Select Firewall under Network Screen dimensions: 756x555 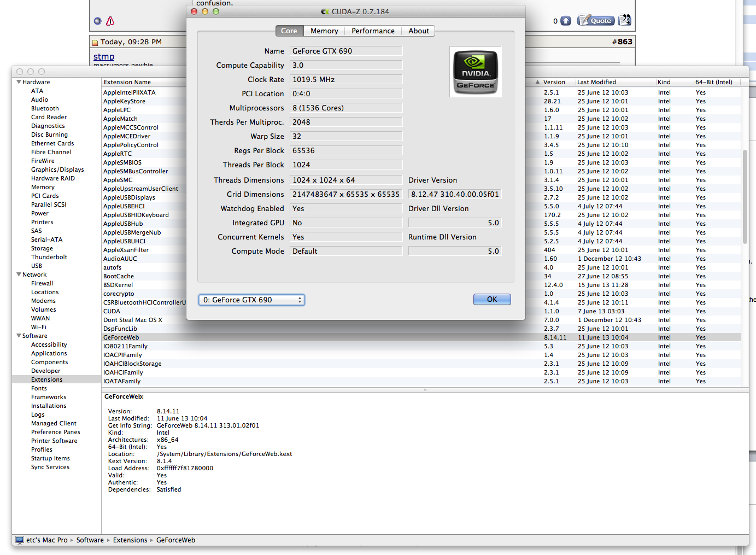[x=42, y=283]
